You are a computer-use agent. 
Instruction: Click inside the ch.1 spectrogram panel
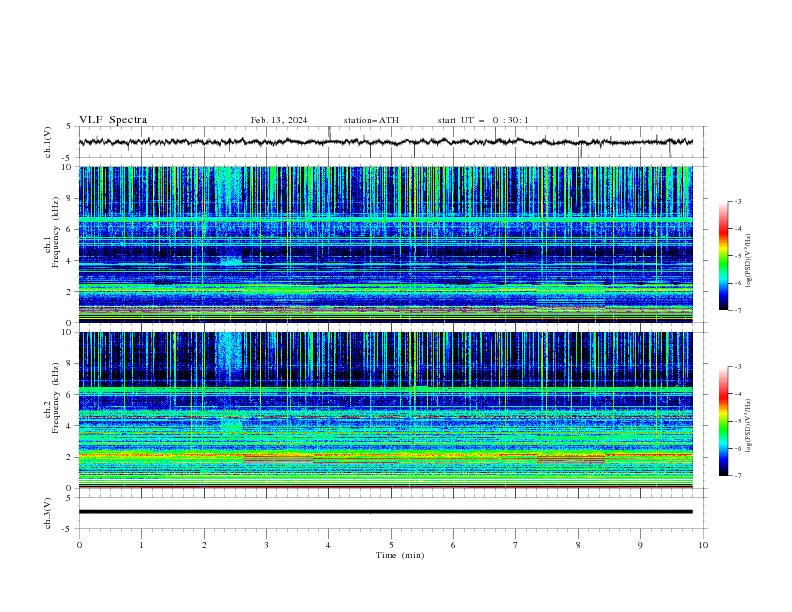(385, 244)
